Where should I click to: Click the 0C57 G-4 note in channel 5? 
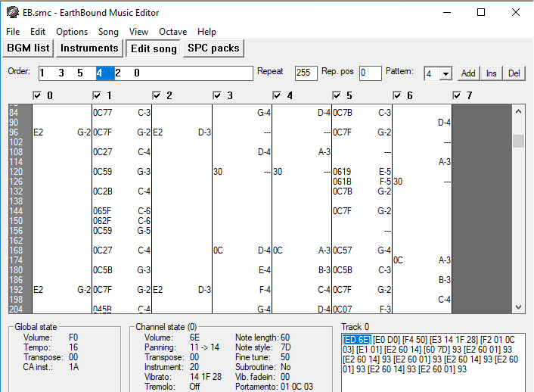pyautogui.click(x=362, y=250)
